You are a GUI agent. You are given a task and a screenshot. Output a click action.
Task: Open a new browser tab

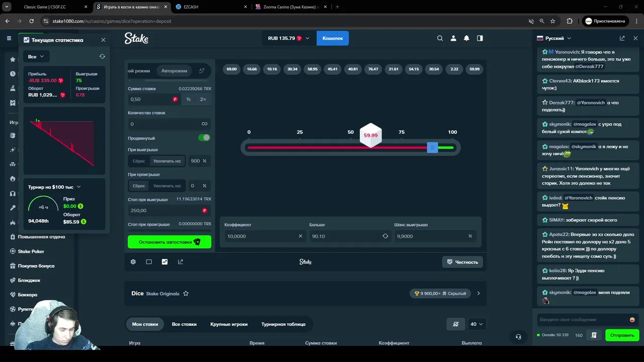pos(337,7)
